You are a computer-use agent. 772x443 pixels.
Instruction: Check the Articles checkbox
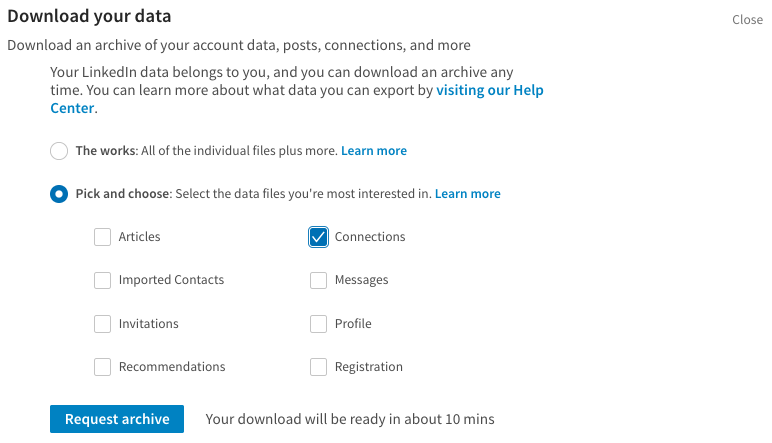[102, 237]
